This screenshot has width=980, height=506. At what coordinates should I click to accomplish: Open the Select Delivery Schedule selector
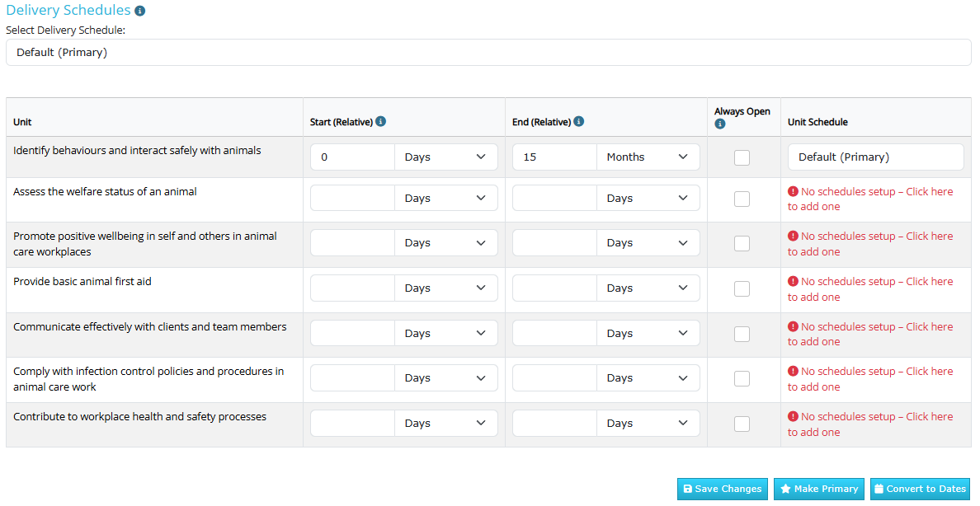(x=488, y=52)
